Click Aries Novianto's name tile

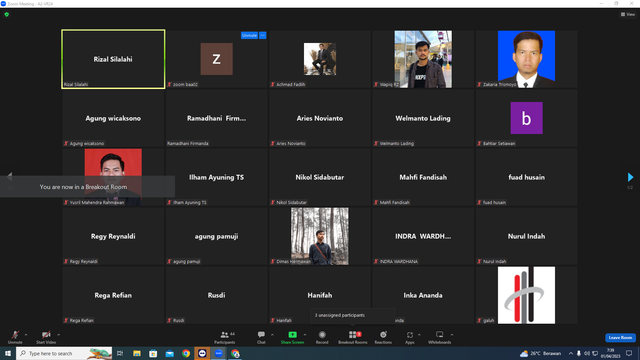point(320,118)
